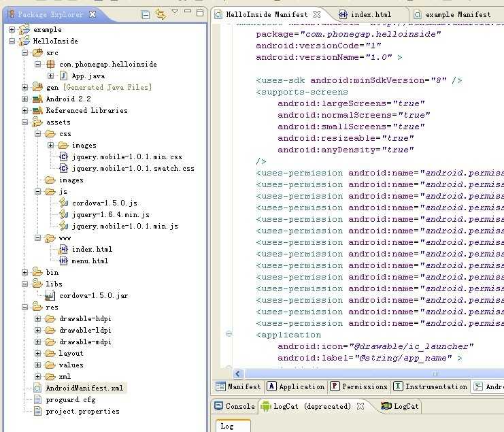Collapse the application element fold marker

point(229,334)
